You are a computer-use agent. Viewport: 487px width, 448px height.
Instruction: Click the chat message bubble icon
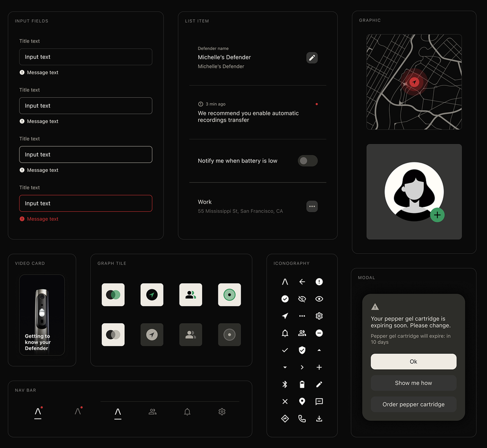click(319, 401)
